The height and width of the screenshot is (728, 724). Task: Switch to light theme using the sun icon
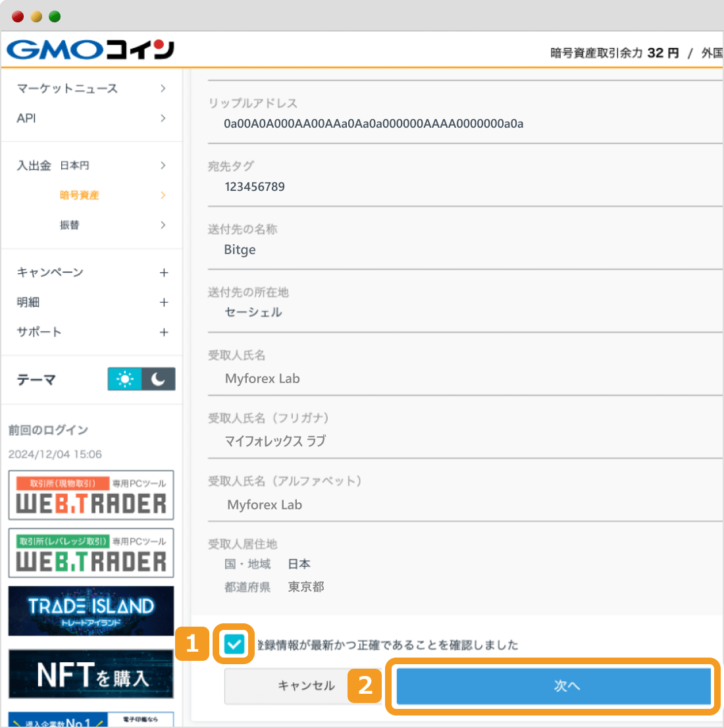coord(124,379)
